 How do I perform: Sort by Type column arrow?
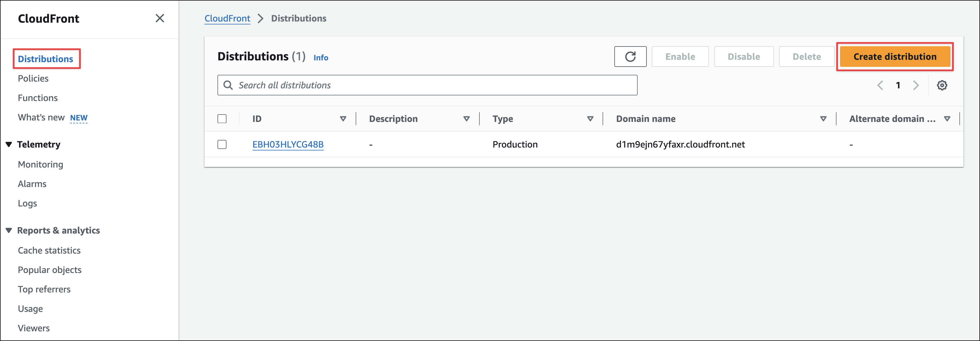[590, 119]
